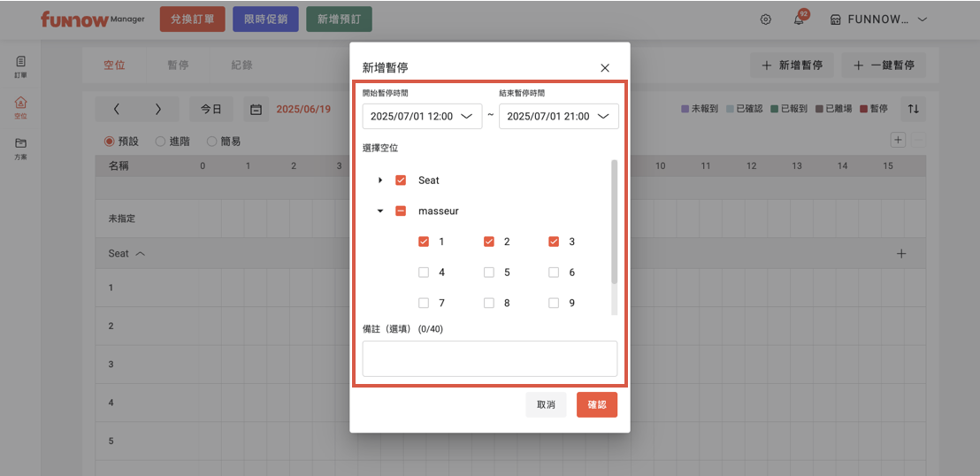Expand the Seat tree node
The width and height of the screenshot is (980, 476).
click(380, 180)
